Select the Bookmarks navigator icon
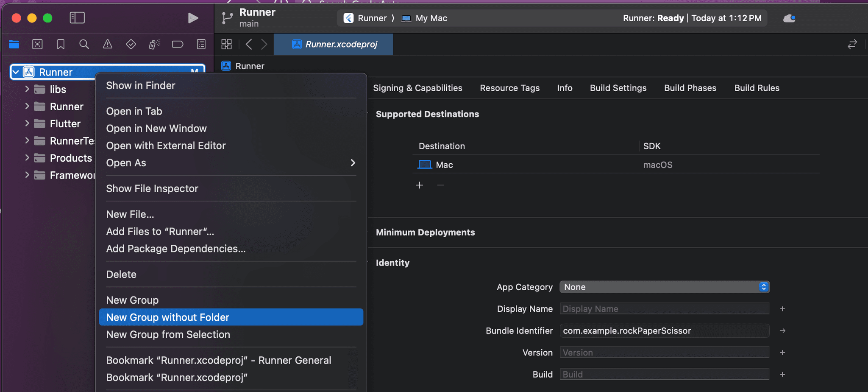The width and height of the screenshot is (868, 392). tap(61, 44)
